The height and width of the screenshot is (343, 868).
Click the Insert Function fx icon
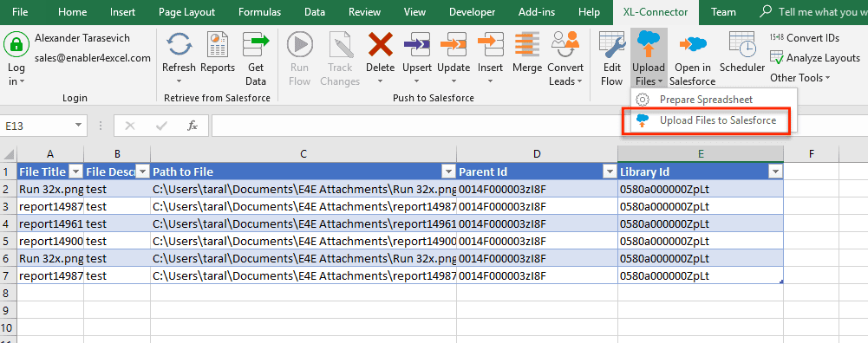(193, 126)
